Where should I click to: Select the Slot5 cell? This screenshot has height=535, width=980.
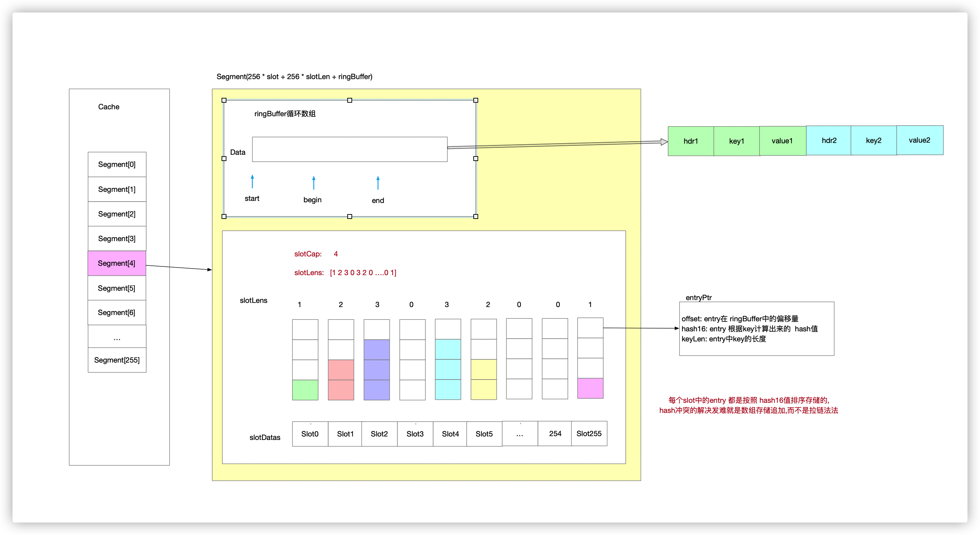pyautogui.click(x=484, y=434)
